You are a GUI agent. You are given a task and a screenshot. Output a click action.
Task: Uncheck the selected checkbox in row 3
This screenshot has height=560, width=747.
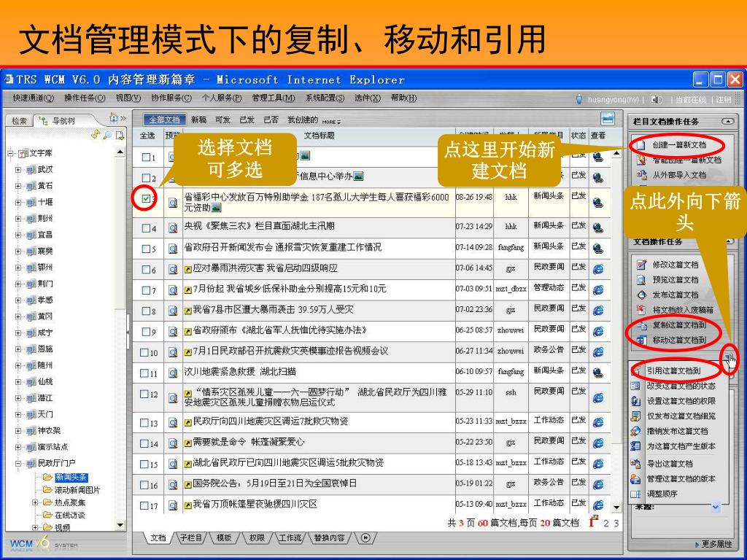(x=146, y=198)
